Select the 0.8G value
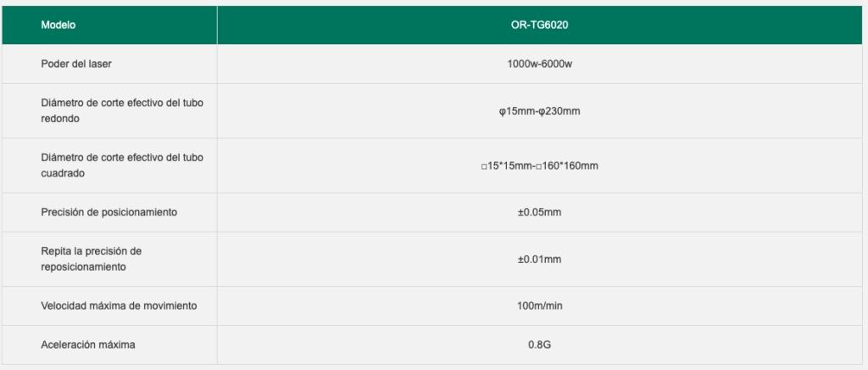Screen dimensions: 868x370 click(539, 345)
